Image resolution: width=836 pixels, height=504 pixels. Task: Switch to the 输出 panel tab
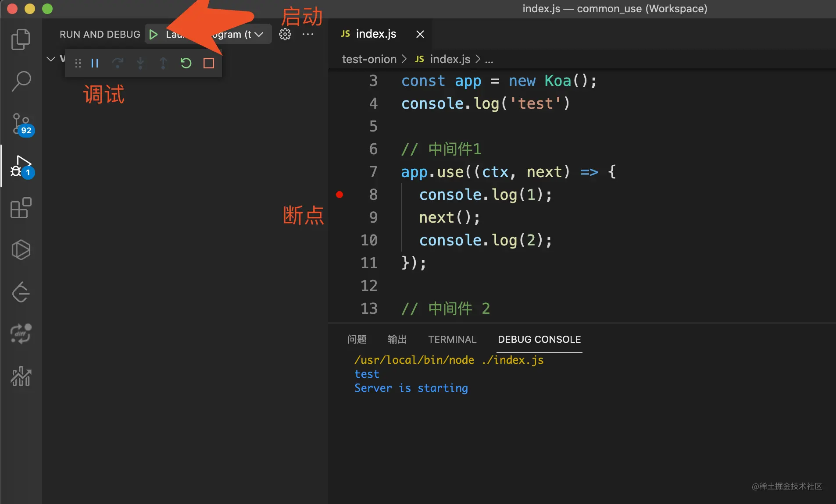pos(397,339)
